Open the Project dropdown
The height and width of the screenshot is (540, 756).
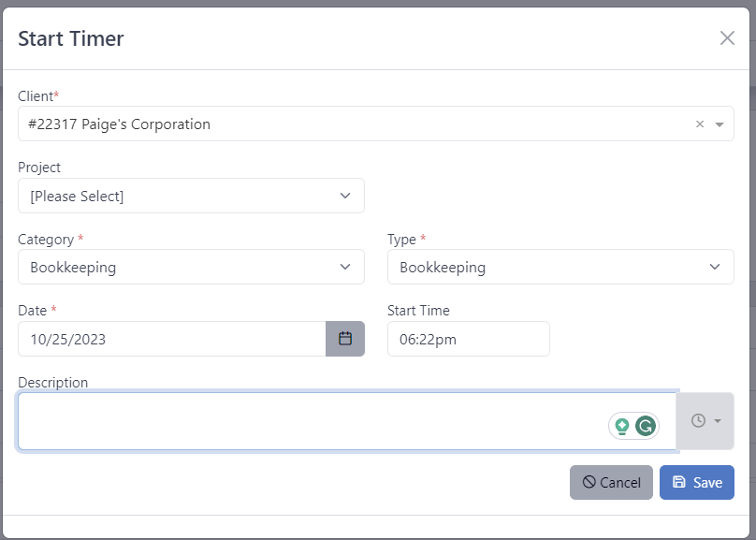click(x=191, y=196)
